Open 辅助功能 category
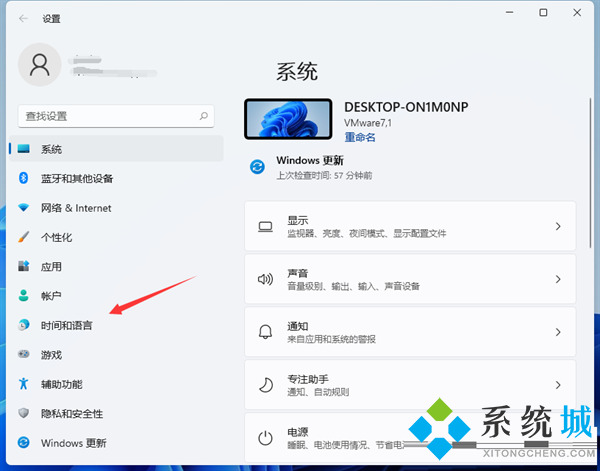 [116, 383]
